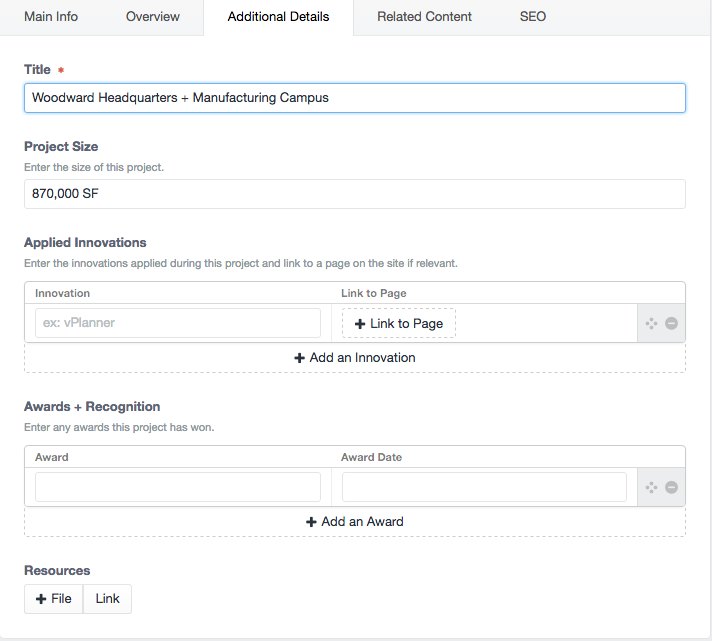Switch to the Main Info tab
Viewport: 712px width, 641px height.
[51, 17]
